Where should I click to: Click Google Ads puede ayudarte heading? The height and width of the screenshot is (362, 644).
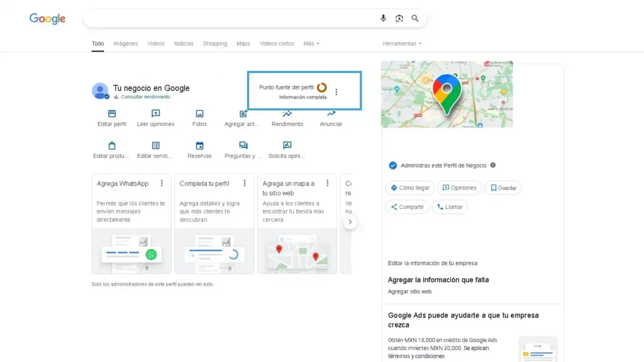[464, 320]
